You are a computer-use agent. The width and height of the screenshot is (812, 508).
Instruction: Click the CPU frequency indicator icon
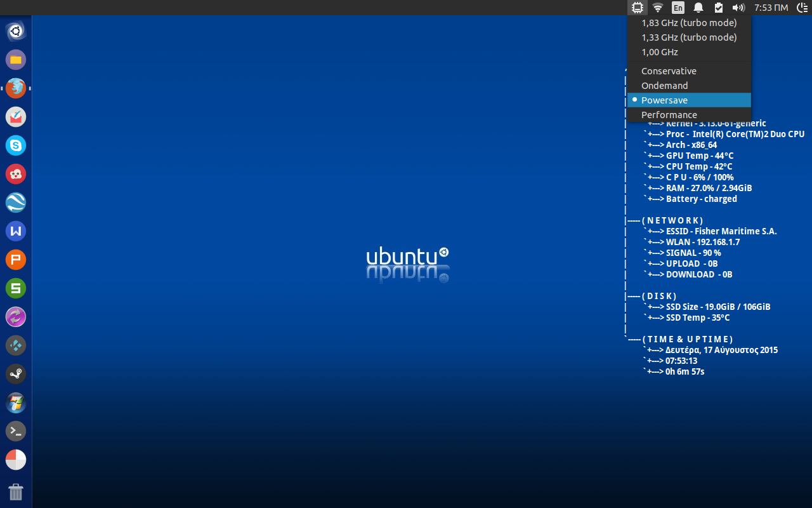click(638, 8)
